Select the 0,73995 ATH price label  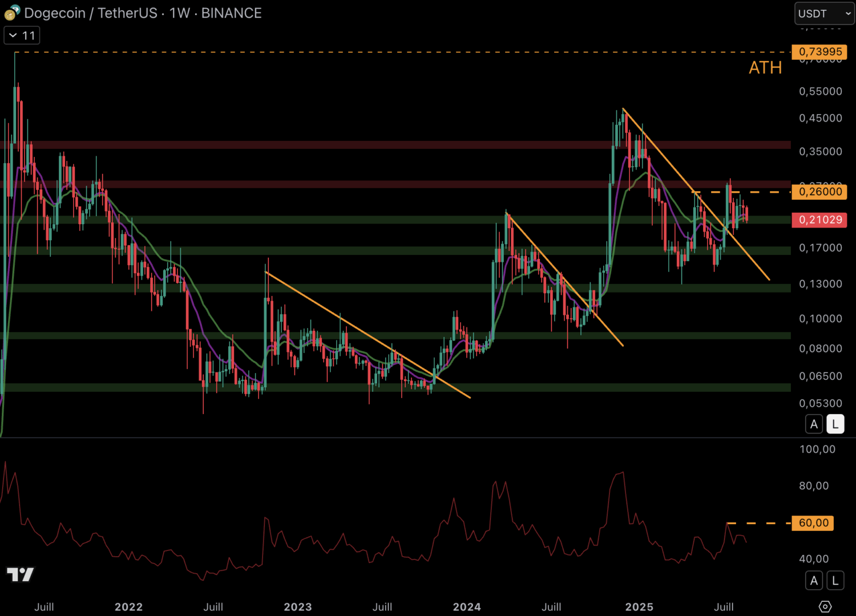(x=819, y=52)
